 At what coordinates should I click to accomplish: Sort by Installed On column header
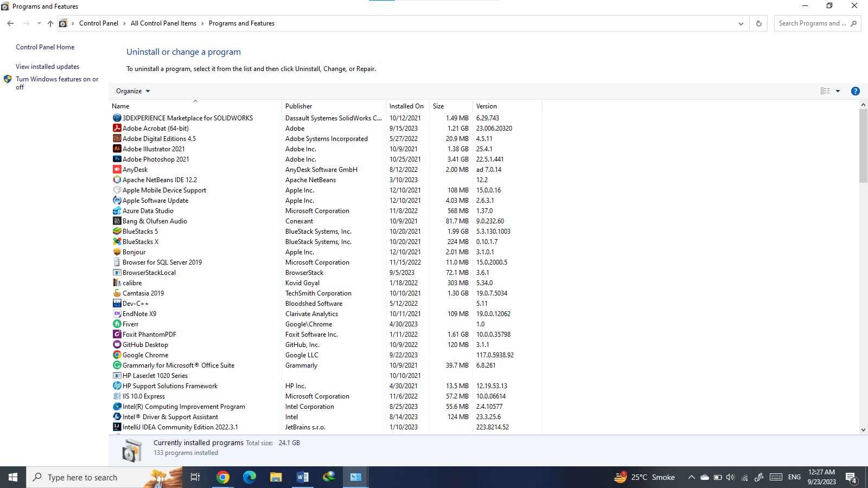point(407,106)
